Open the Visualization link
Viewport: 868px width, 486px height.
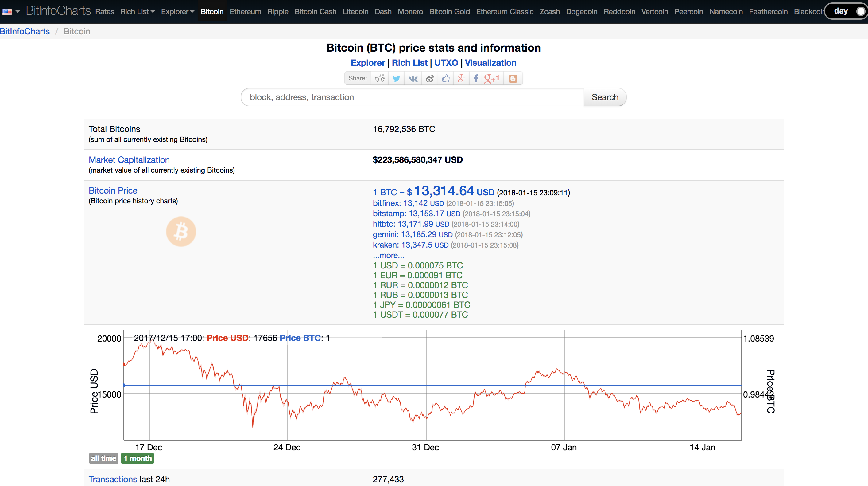(x=490, y=63)
